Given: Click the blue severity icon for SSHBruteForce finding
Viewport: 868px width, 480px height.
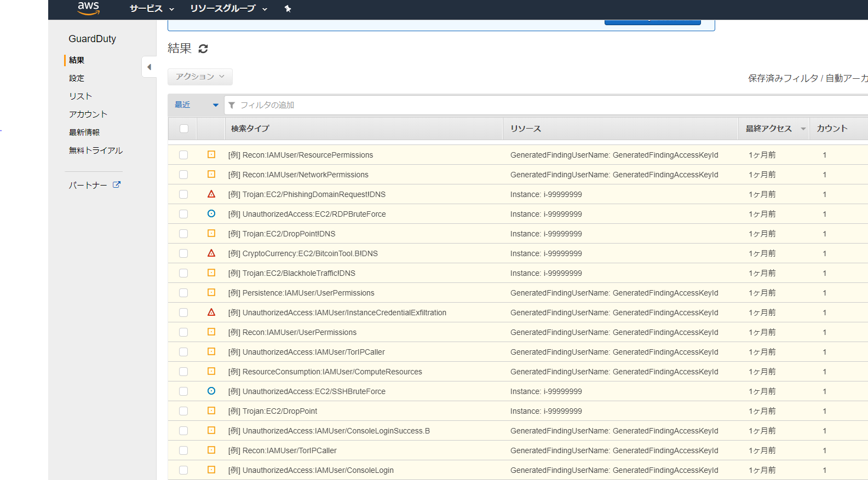Looking at the screenshot, I should pyautogui.click(x=211, y=391).
